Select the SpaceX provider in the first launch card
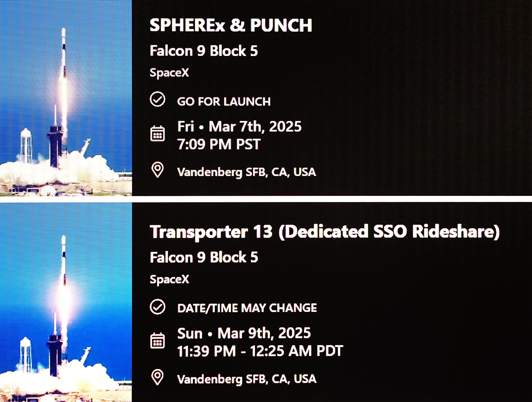 (x=169, y=73)
